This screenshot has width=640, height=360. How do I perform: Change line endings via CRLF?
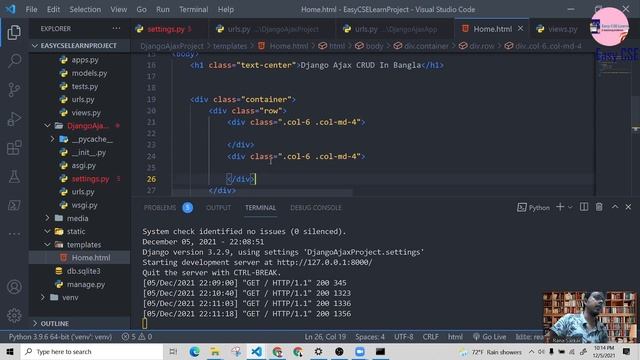pos(431,337)
